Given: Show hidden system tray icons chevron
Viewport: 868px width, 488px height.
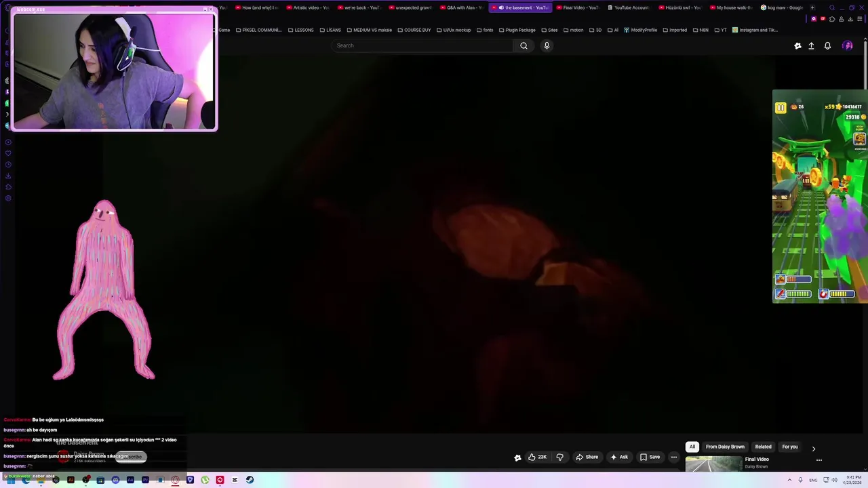Looking at the screenshot, I should point(789,480).
